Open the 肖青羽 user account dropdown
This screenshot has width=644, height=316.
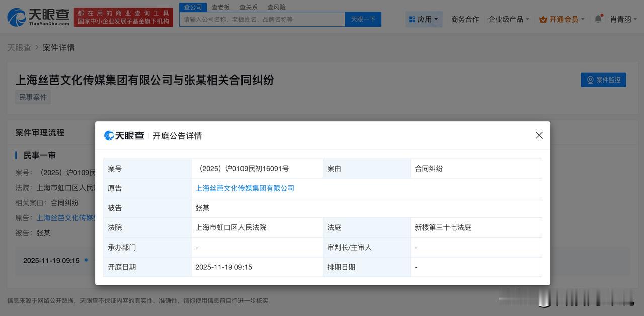[x=624, y=19]
